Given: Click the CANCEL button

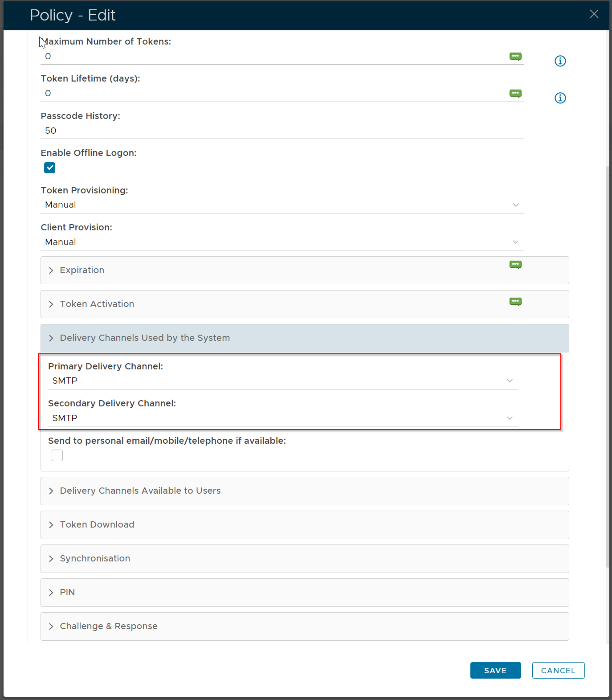Looking at the screenshot, I should [558, 671].
